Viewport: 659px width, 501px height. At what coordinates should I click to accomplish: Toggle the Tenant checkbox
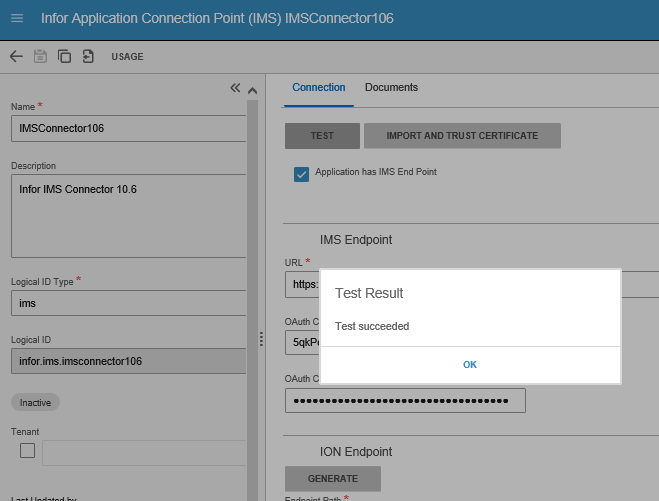[27, 451]
